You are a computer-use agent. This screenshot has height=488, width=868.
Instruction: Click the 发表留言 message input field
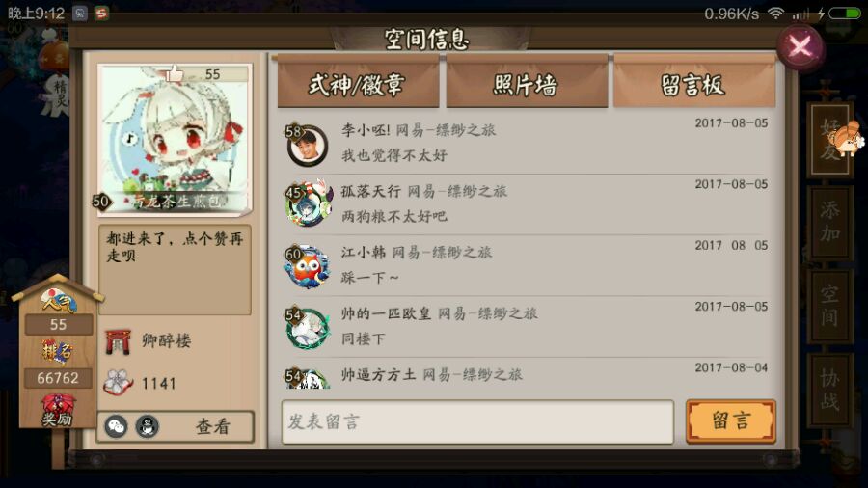point(477,421)
